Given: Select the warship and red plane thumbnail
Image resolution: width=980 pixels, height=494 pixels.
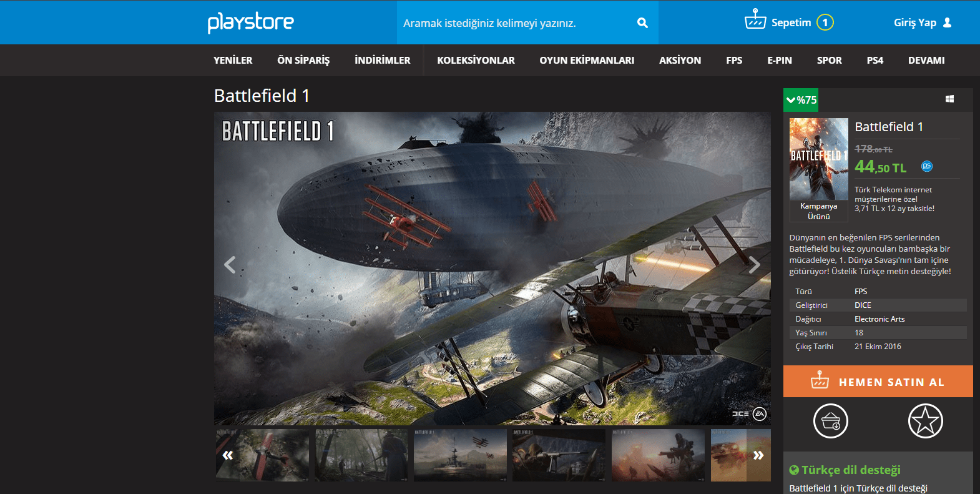Looking at the screenshot, I should [460, 455].
